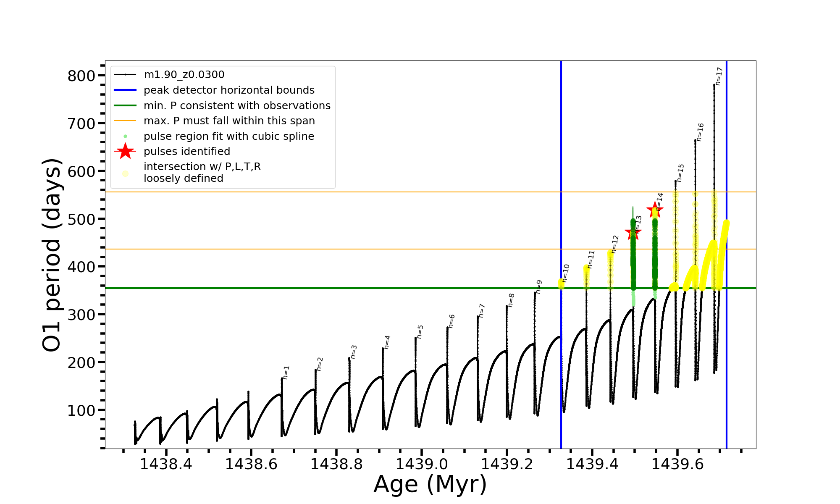Click the light green dot legend marker
This screenshot has height=504, width=840.
(125, 136)
